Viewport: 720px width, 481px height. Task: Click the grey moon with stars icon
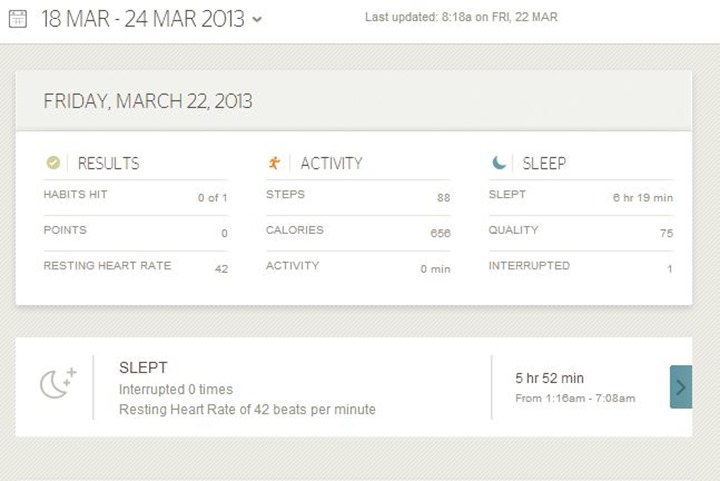[58, 383]
